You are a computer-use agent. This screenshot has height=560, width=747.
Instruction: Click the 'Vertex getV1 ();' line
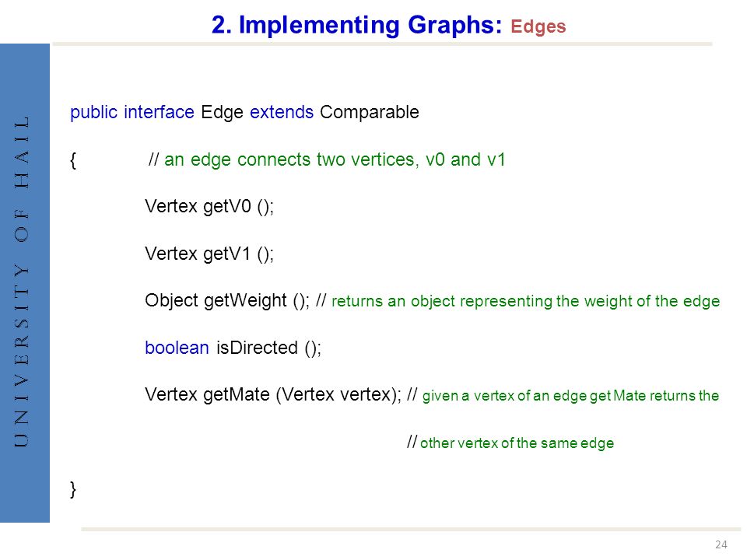click(x=209, y=254)
